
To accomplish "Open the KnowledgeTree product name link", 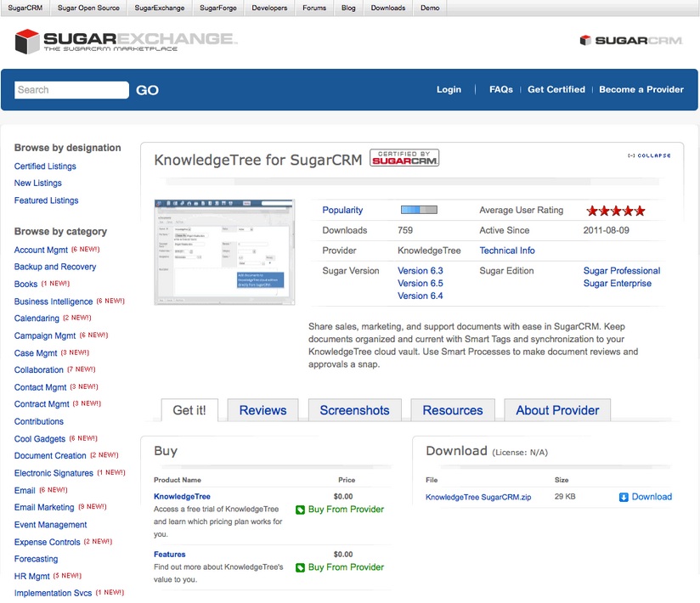I will (x=182, y=496).
